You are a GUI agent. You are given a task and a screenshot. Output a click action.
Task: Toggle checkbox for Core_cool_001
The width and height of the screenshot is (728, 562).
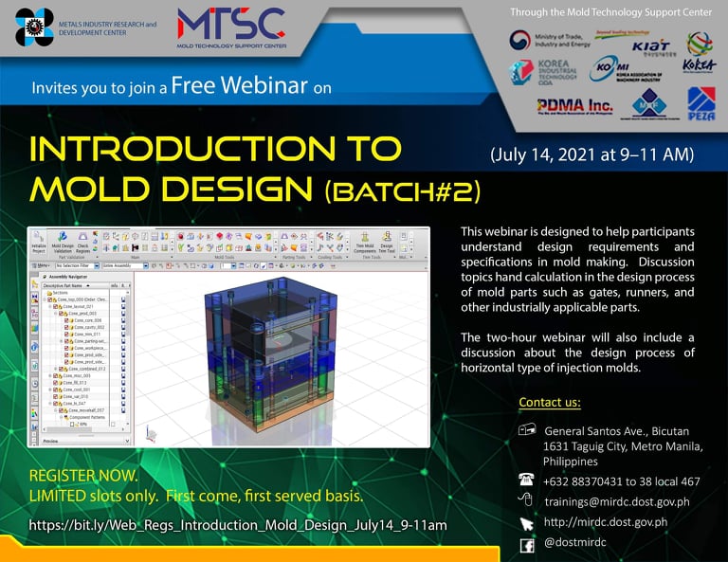(x=55, y=390)
